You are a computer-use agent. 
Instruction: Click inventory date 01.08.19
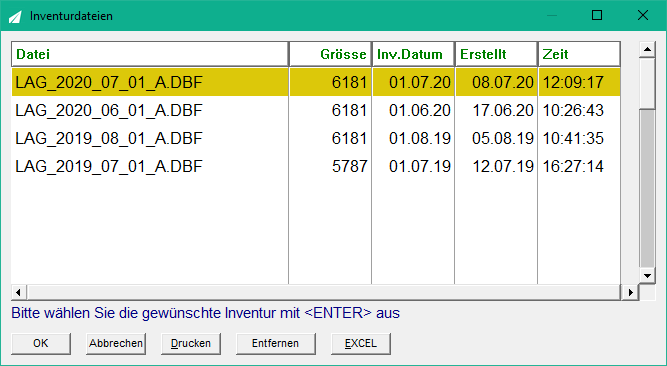[420, 138]
